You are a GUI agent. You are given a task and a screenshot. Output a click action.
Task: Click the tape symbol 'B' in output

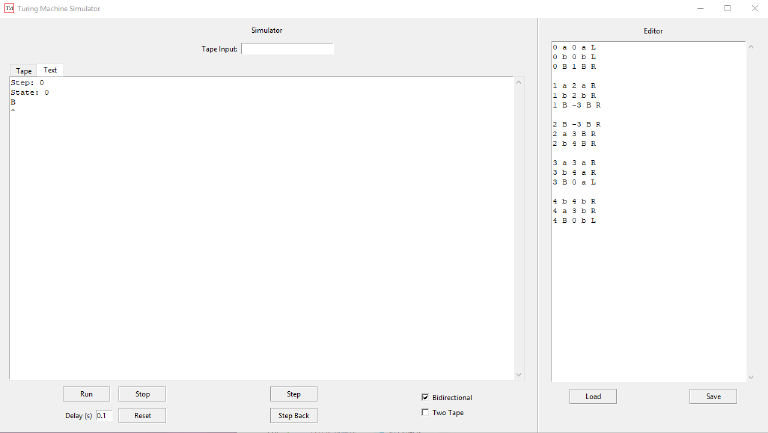pyautogui.click(x=13, y=102)
